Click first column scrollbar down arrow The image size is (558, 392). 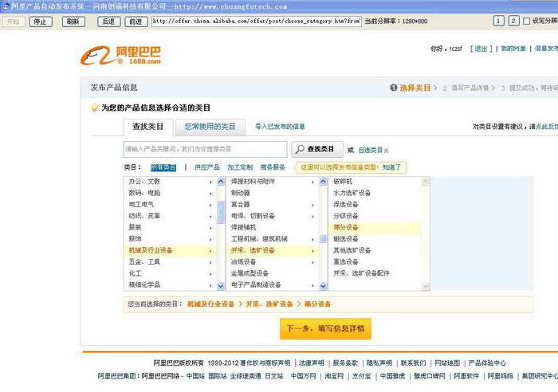[x=221, y=286]
